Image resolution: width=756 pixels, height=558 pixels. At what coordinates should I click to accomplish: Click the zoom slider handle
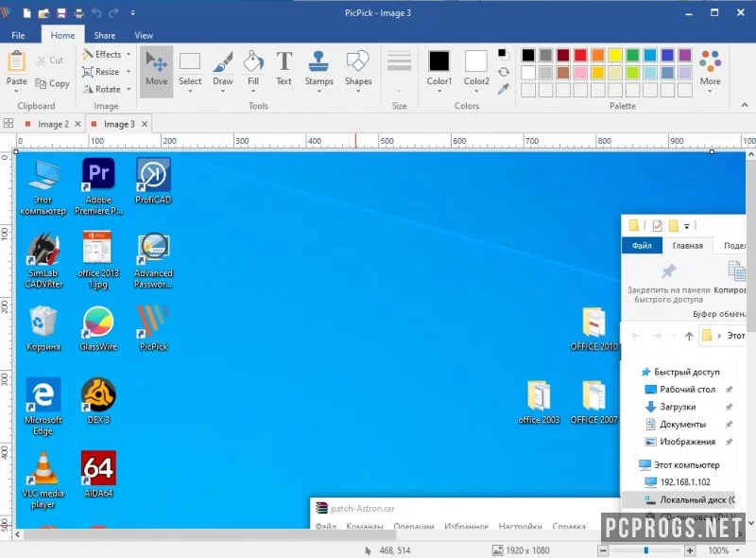click(646, 550)
